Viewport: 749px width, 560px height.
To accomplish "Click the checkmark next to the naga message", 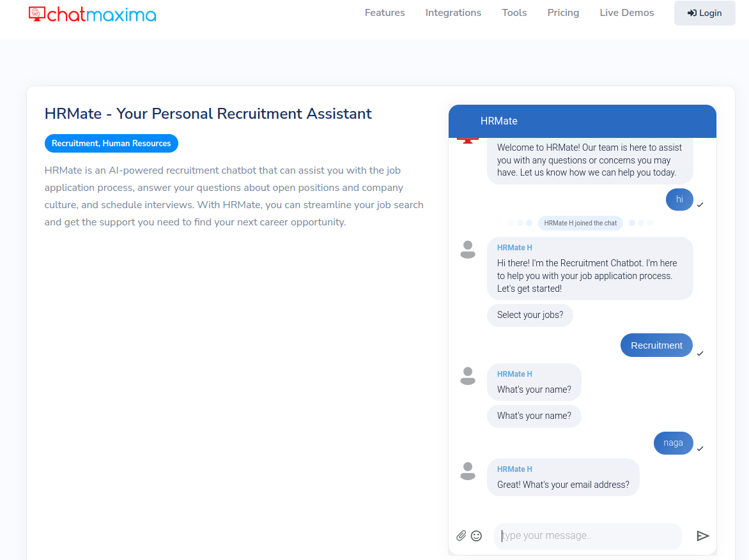I will [700, 449].
